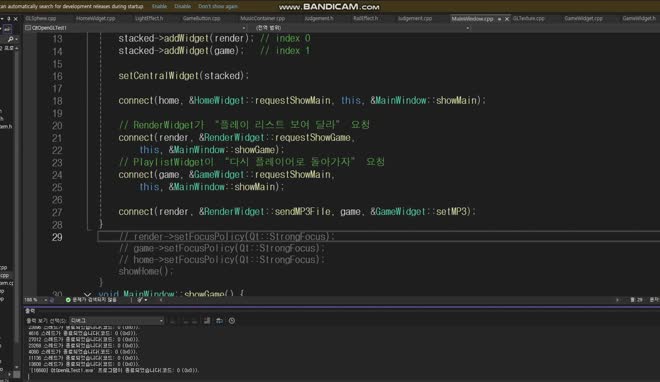
Task: Open the GLSphere.cpp tab
Action: [x=41, y=19]
